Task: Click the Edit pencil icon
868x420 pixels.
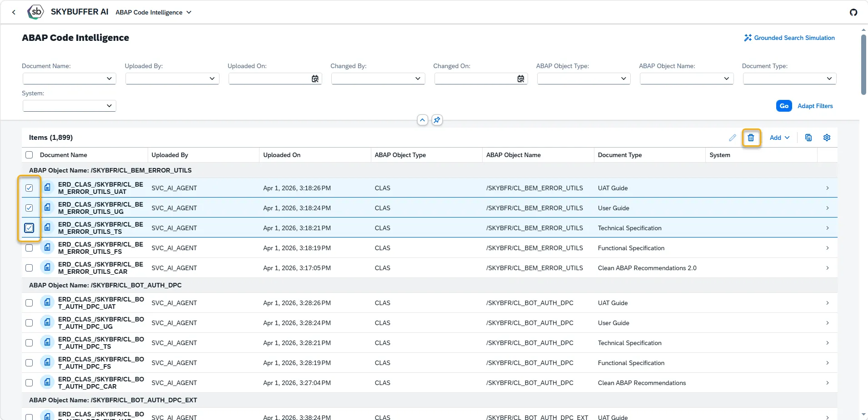Action: [x=732, y=138]
